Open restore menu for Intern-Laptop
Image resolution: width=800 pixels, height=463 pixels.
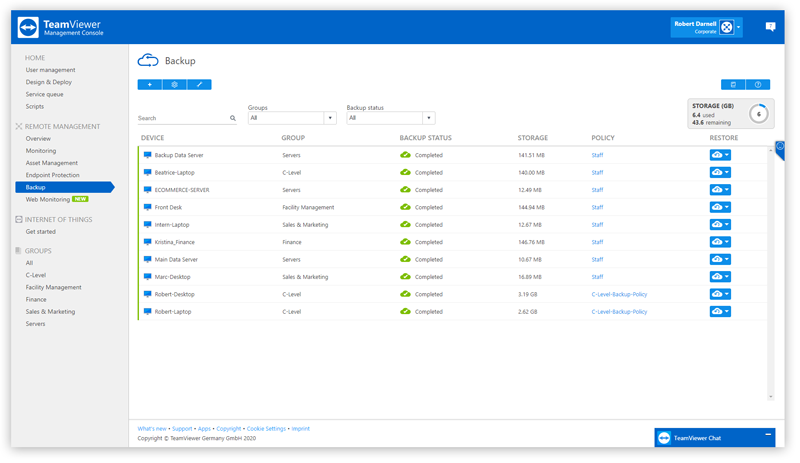point(720,225)
